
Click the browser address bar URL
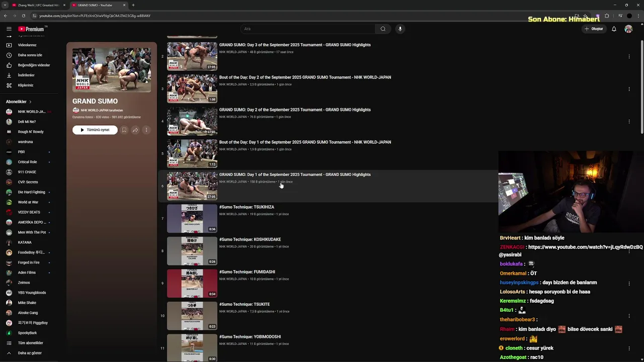tap(95, 16)
